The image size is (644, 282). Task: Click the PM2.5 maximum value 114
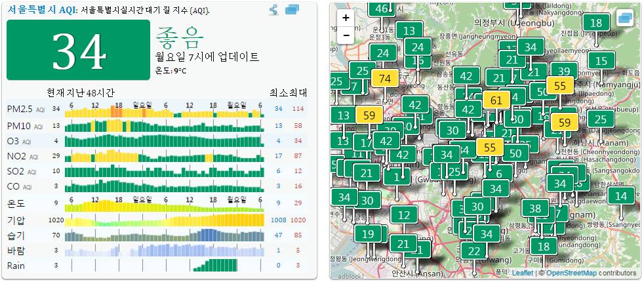click(x=298, y=109)
